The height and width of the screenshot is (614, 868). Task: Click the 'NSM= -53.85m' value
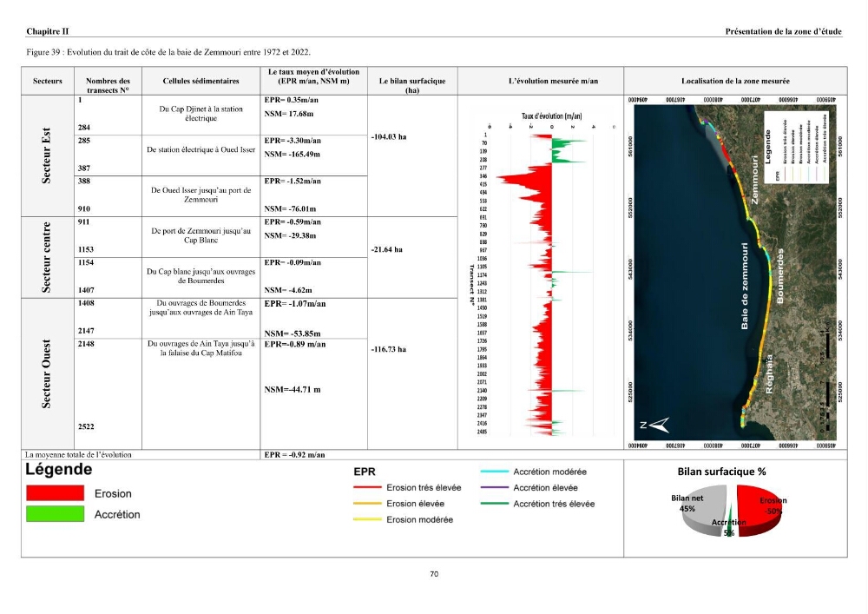(293, 333)
